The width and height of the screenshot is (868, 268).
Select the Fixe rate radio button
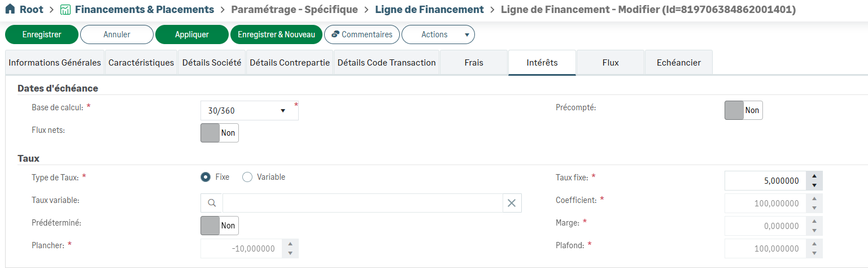click(206, 177)
